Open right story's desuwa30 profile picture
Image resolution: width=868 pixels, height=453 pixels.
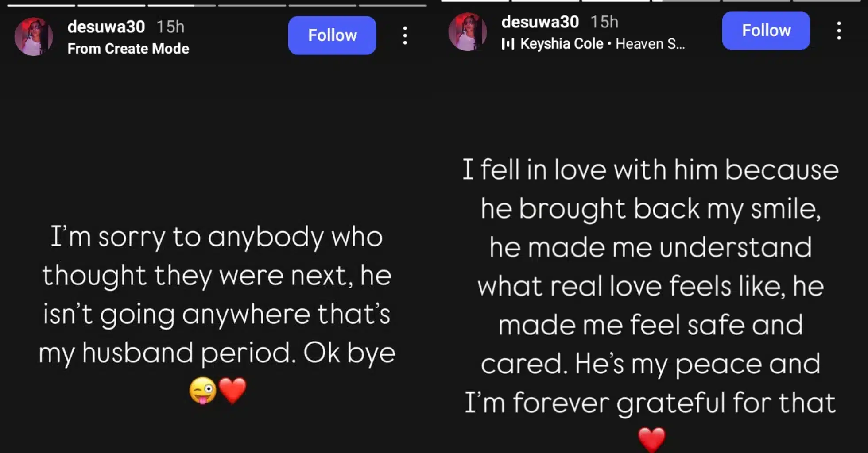coord(468,32)
